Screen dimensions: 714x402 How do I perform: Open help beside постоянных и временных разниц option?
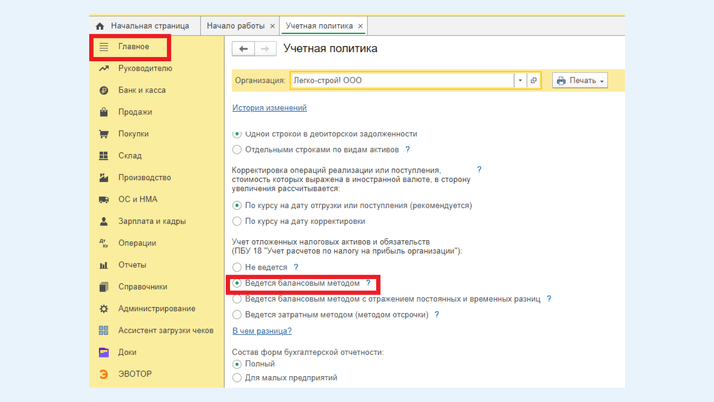click(x=549, y=299)
